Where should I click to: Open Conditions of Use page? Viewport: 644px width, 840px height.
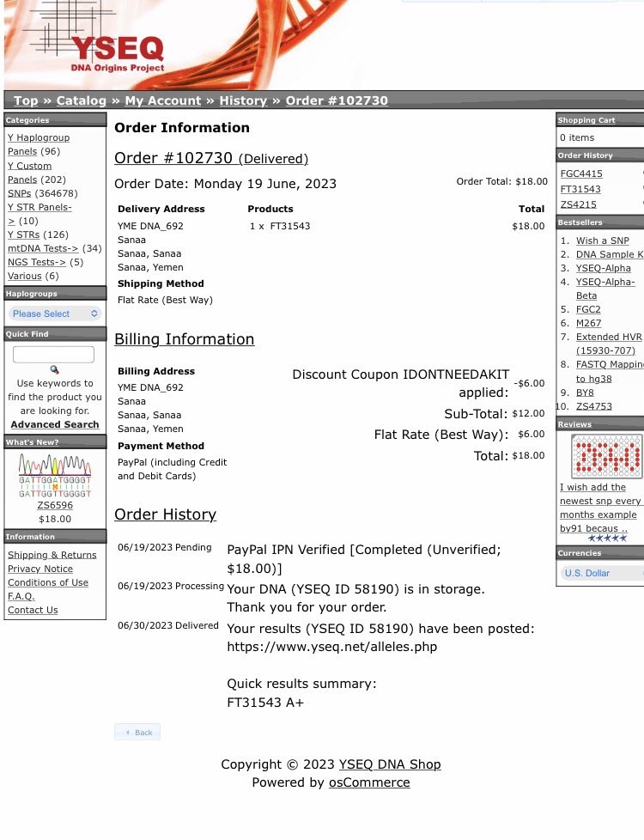tap(48, 582)
